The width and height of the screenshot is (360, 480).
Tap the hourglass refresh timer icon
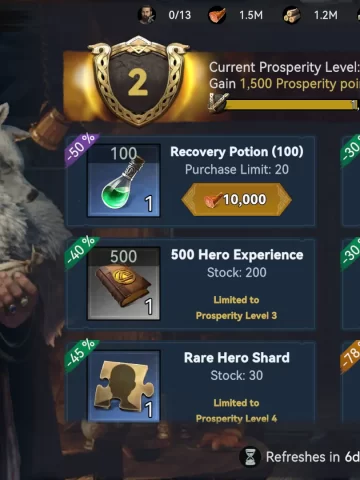(250, 457)
